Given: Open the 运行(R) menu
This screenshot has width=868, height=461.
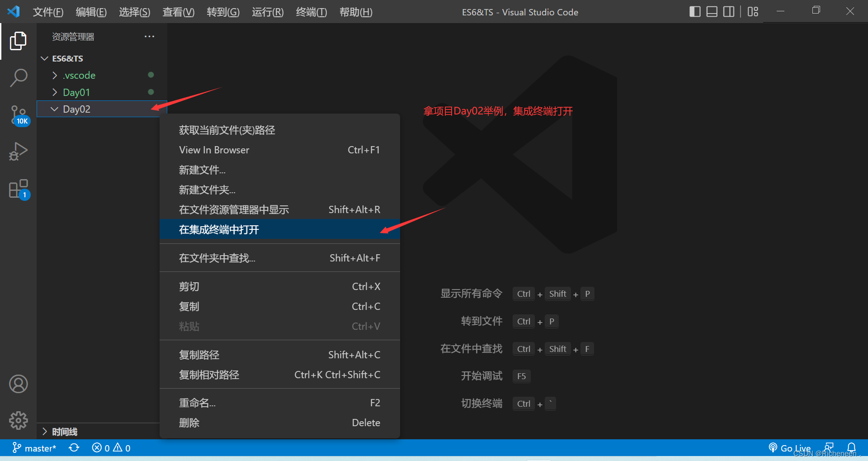Looking at the screenshot, I should 268,12.
